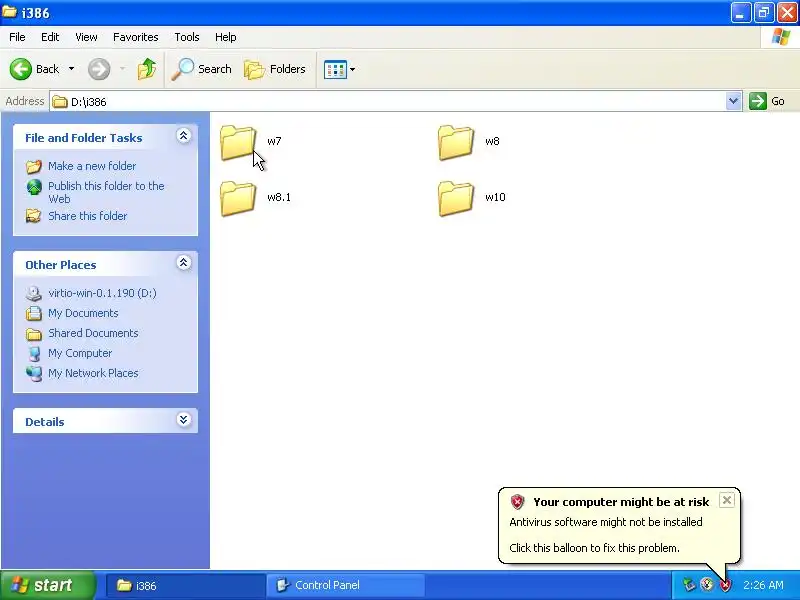Select the w7 folder icon

click(238, 143)
